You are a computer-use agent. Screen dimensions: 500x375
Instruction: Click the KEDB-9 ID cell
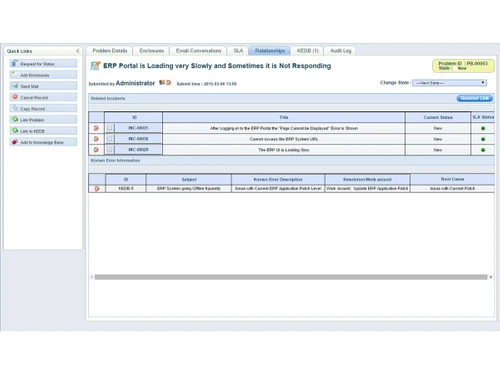click(x=126, y=188)
